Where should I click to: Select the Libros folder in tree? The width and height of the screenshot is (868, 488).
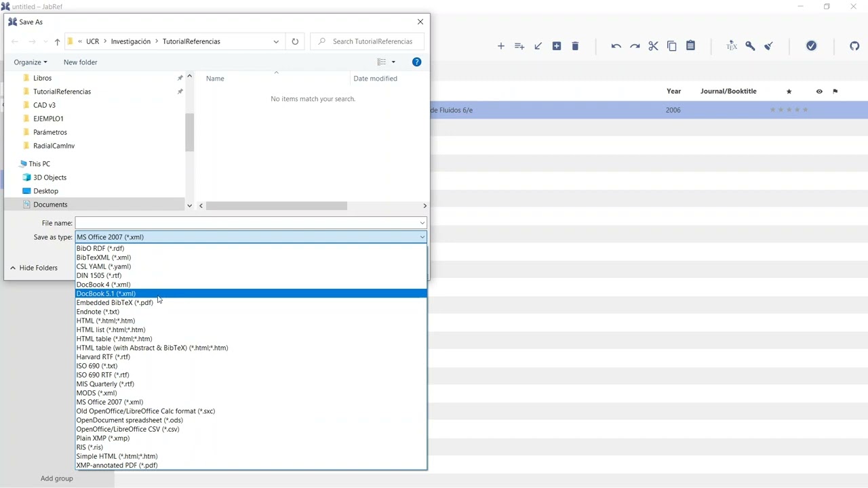tap(42, 78)
